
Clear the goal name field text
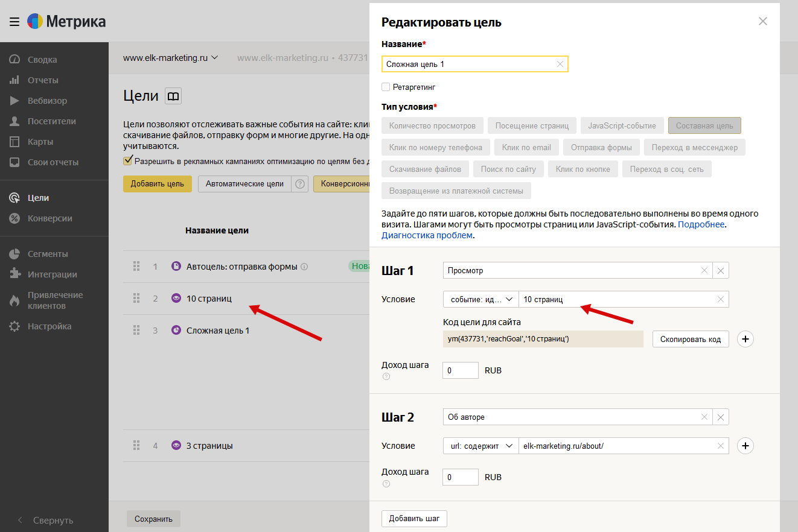click(560, 64)
